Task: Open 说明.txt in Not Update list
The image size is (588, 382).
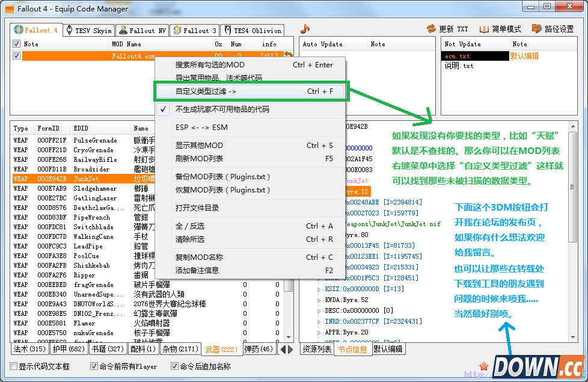Action: tap(459, 66)
